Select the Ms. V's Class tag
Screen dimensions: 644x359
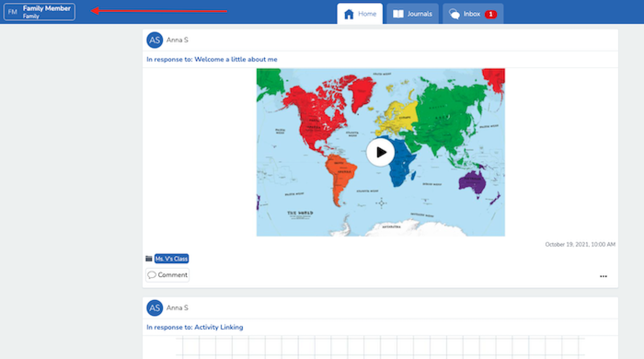tap(172, 258)
